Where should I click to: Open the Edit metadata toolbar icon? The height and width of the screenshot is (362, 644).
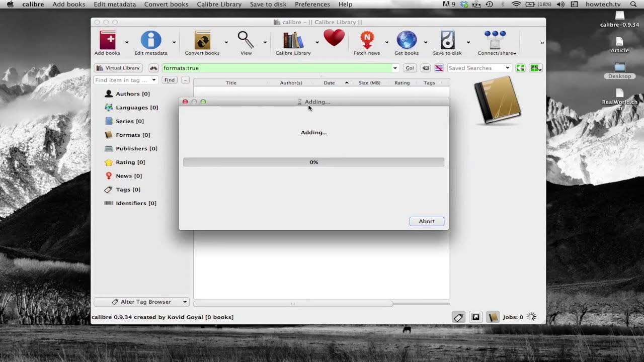tap(150, 40)
